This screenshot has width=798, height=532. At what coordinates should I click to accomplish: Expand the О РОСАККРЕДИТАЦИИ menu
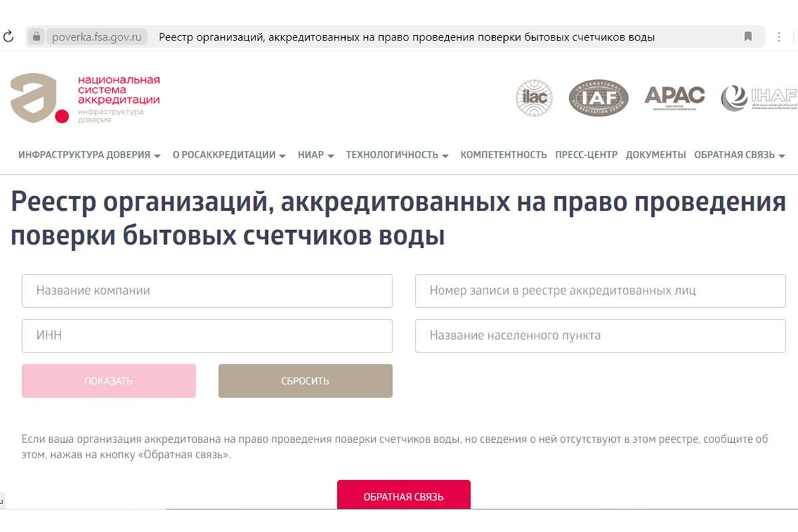(229, 154)
